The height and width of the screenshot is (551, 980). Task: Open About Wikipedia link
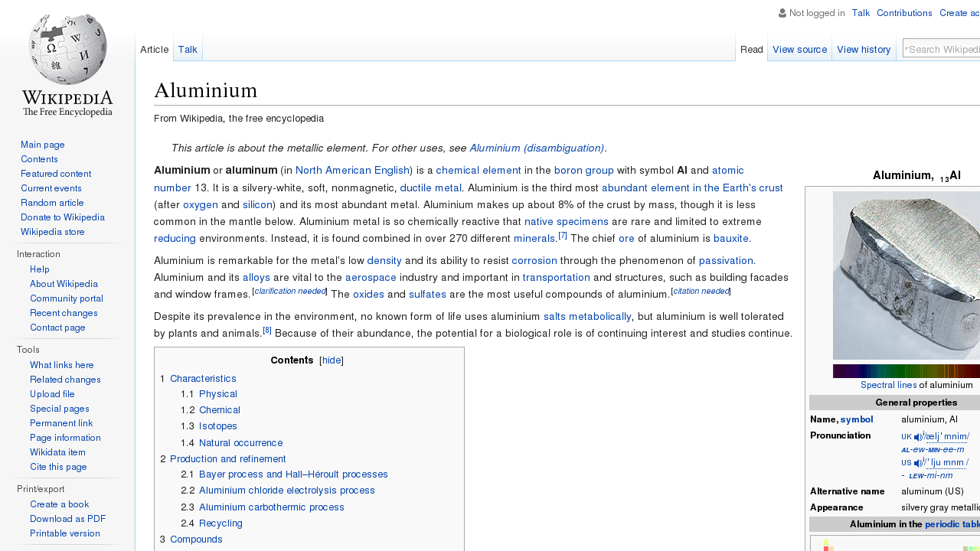click(64, 284)
